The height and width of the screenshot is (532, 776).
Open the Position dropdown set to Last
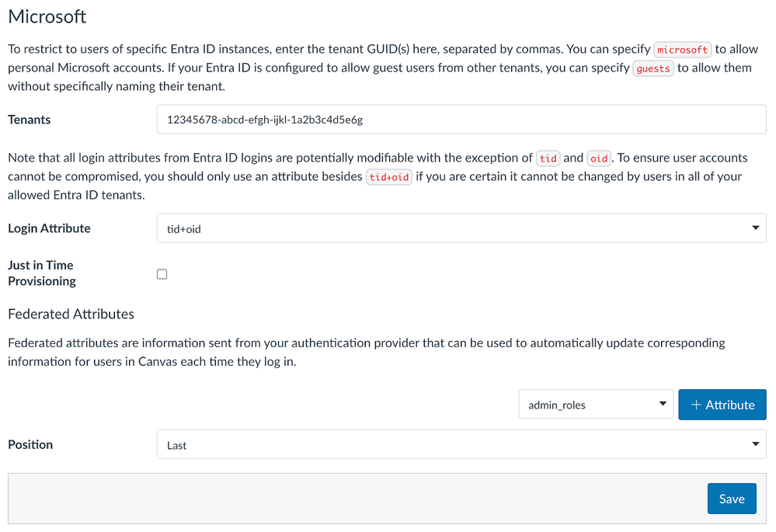(x=461, y=444)
